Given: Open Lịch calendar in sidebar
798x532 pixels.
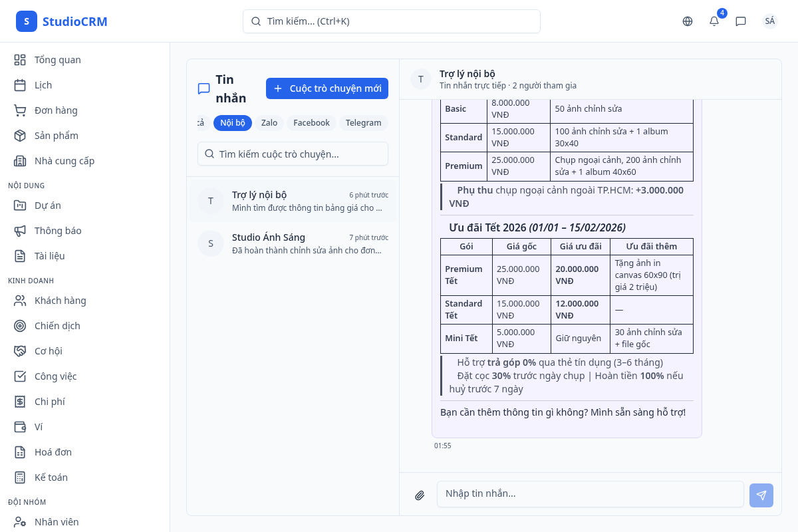Looking at the screenshot, I should pos(43,85).
